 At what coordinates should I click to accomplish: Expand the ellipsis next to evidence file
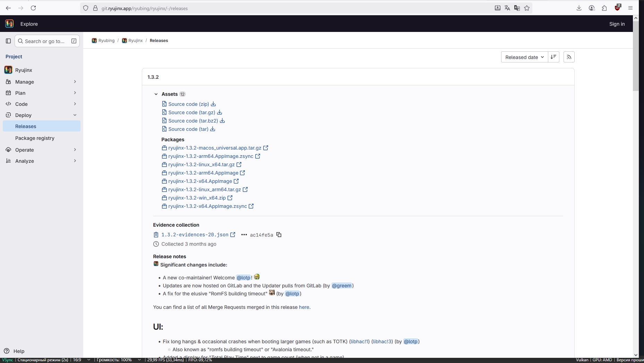(244, 235)
